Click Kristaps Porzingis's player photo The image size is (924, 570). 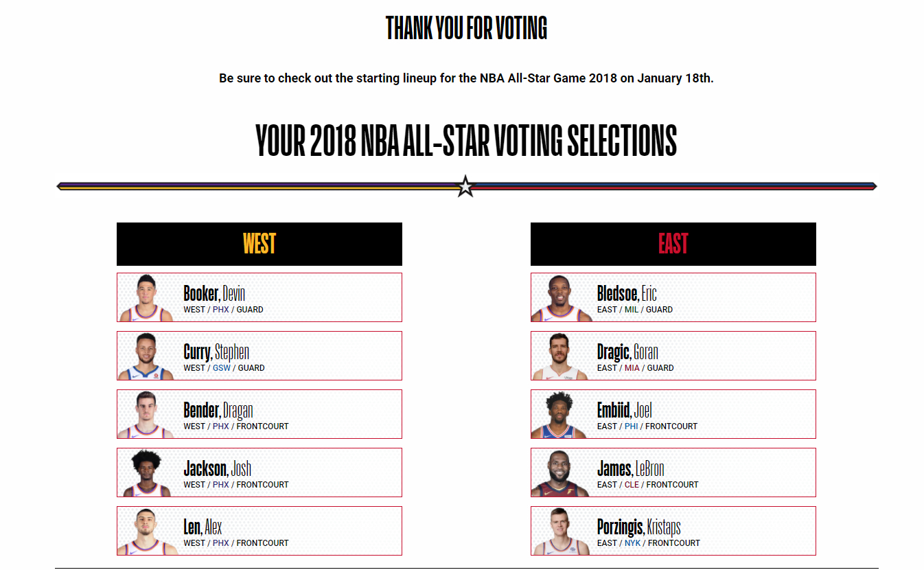coord(561,532)
